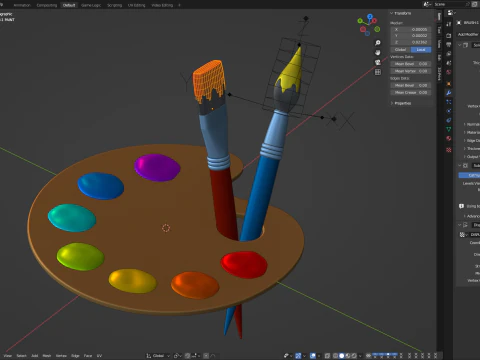Switch to the Compositing workspace tab
The image size is (480, 360).
47,5
